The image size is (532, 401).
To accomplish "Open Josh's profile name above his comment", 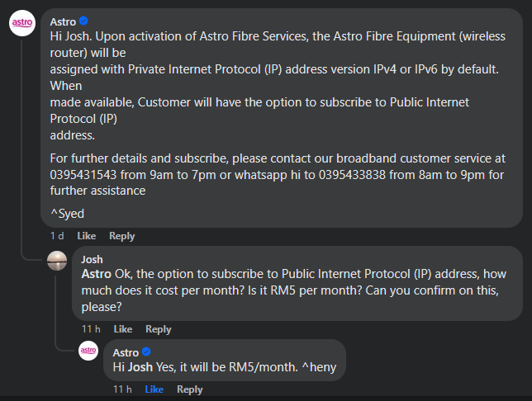I will 93,259.
